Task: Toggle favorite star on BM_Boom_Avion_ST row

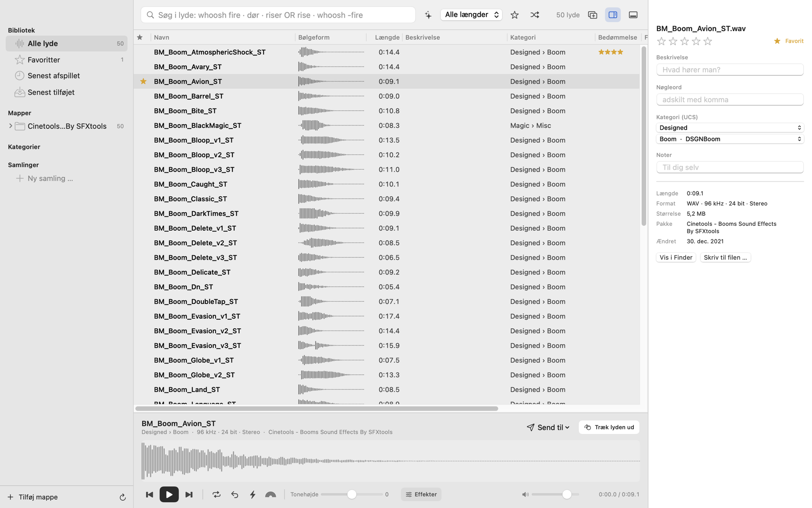Action: (x=143, y=81)
